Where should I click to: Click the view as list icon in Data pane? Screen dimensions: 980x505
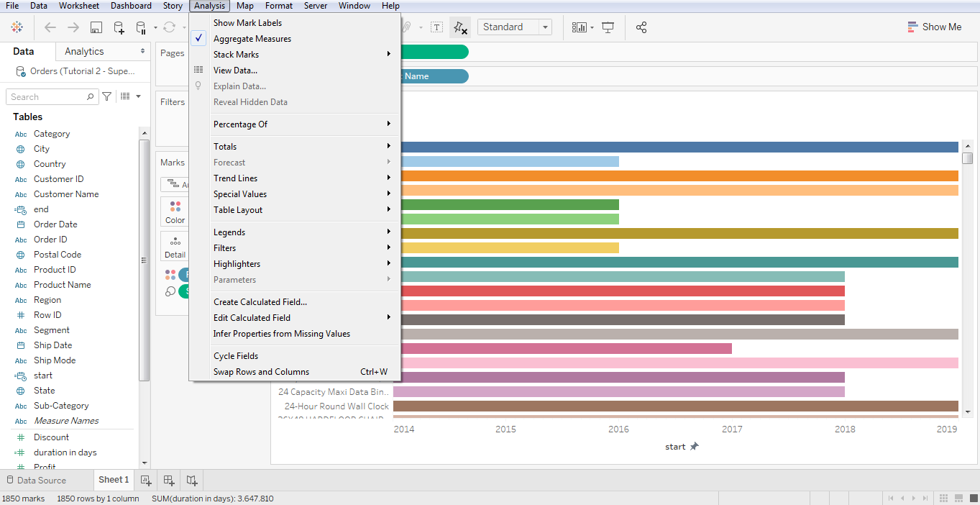coord(125,96)
